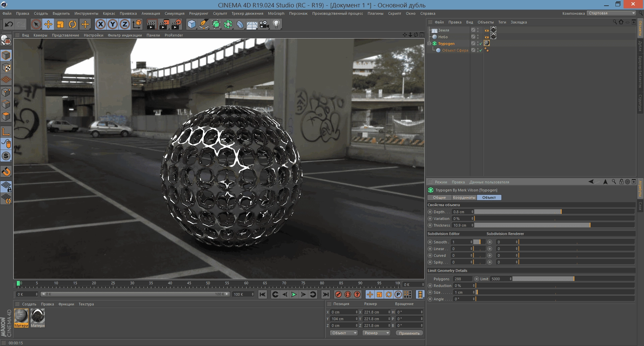Add a Floor environment grid icon
Viewport: 644px width, 346px height.
pyautogui.click(x=252, y=24)
